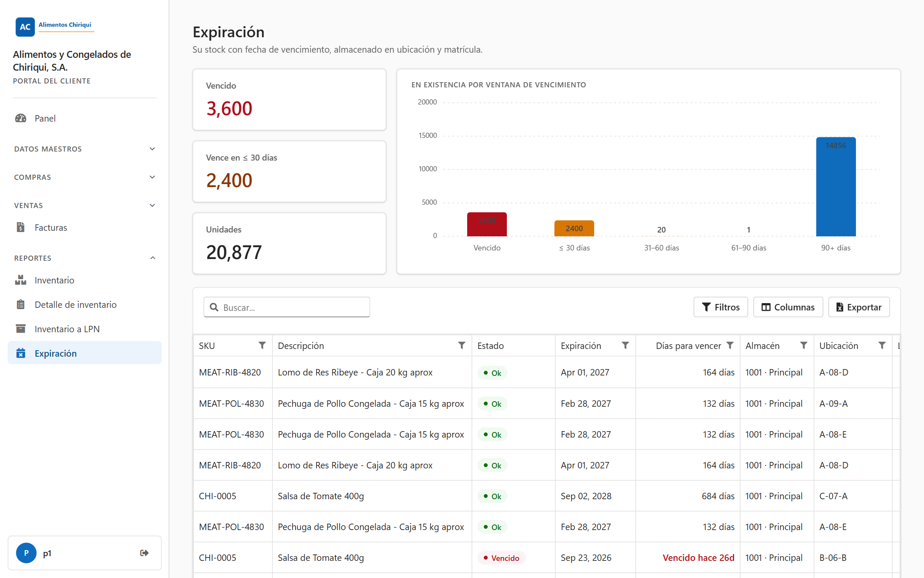Expand the Ventas section

[x=85, y=206]
